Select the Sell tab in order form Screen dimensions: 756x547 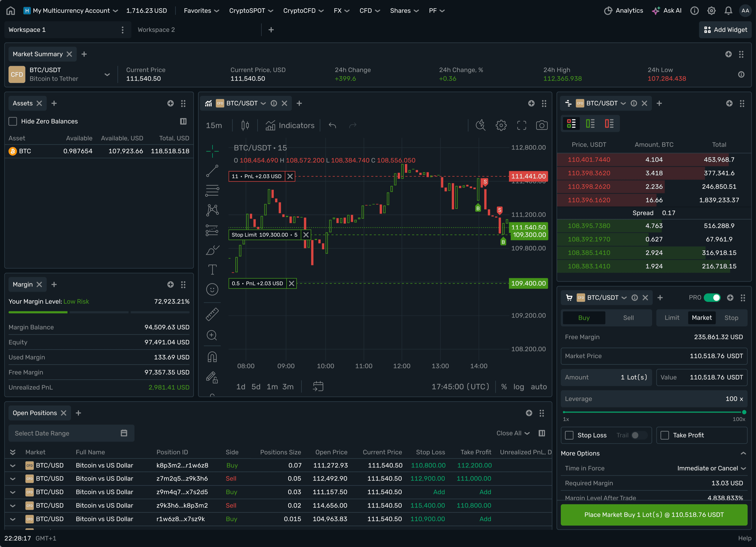[628, 318]
